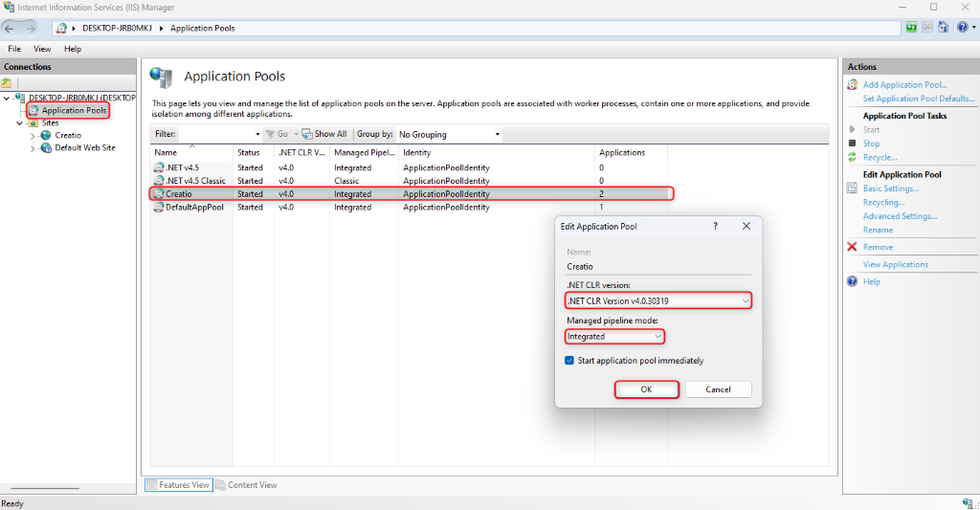Click the Add Application Pool icon
Viewport: 980px width, 510px height.
852,84
